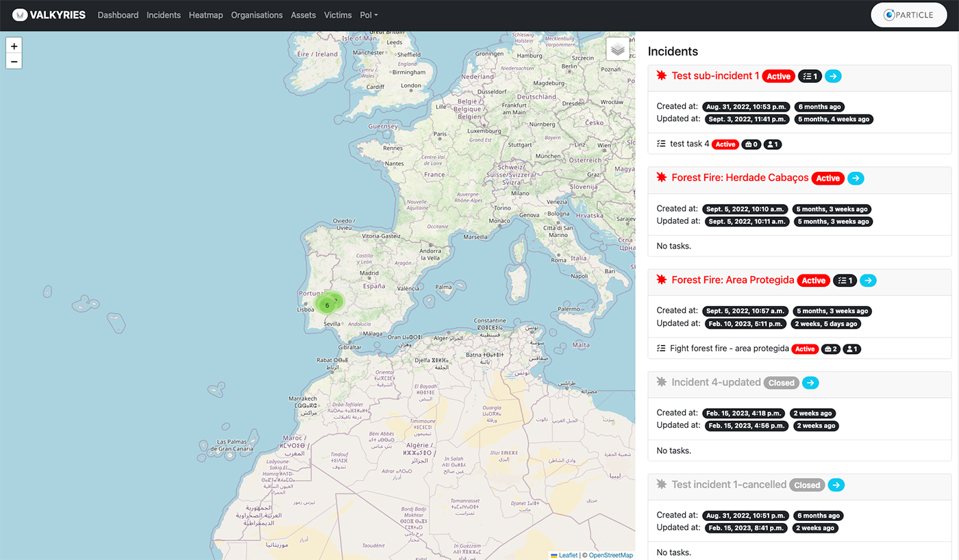Open Test sub-incident 1 arrow button

(833, 76)
